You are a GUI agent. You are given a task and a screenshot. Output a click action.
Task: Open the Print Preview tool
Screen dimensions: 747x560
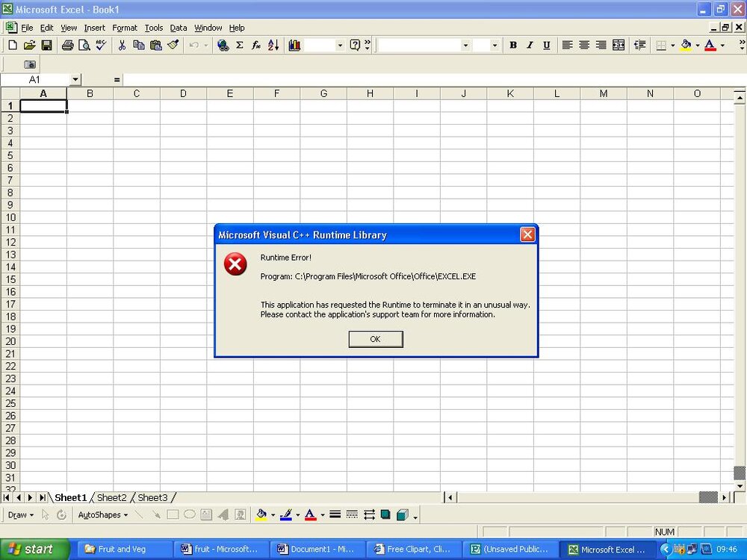click(84, 46)
